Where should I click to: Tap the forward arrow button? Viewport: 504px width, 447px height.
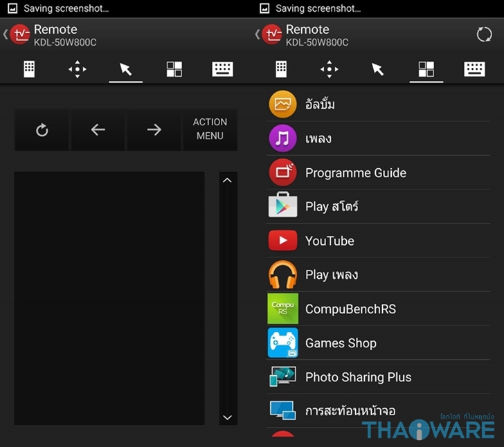[x=154, y=130]
